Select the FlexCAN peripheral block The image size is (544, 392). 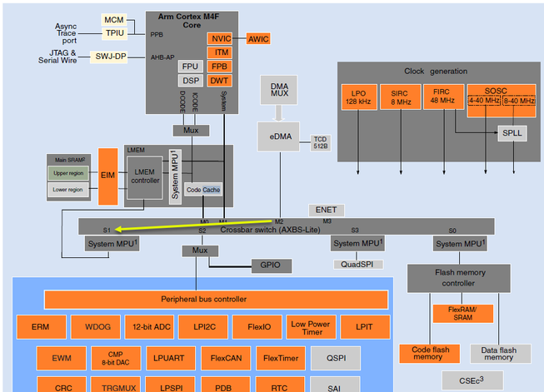click(226, 358)
